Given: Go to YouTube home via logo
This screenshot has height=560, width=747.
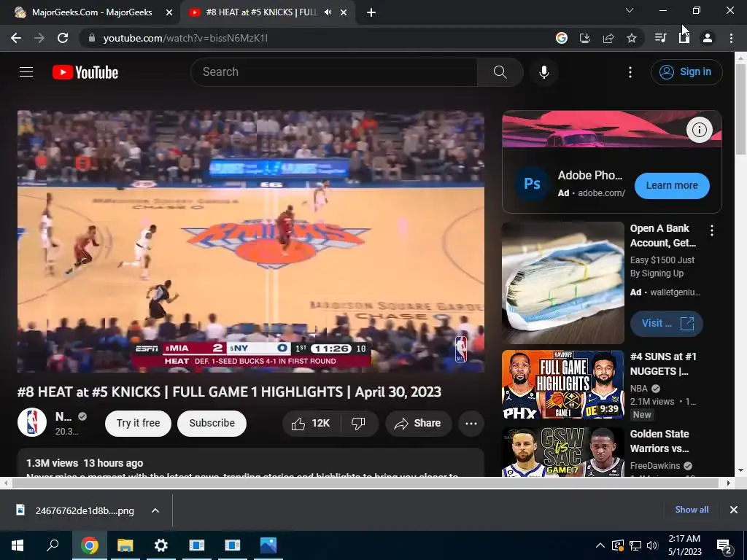Looking at the screenshot, I should (85, 72).
